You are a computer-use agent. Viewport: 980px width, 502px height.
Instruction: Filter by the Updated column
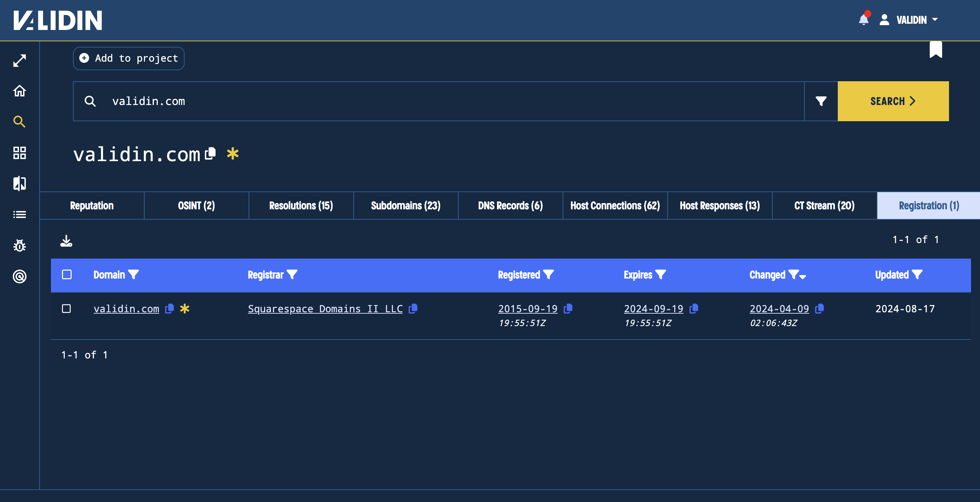pyautogui.click(x=917, y=274)
